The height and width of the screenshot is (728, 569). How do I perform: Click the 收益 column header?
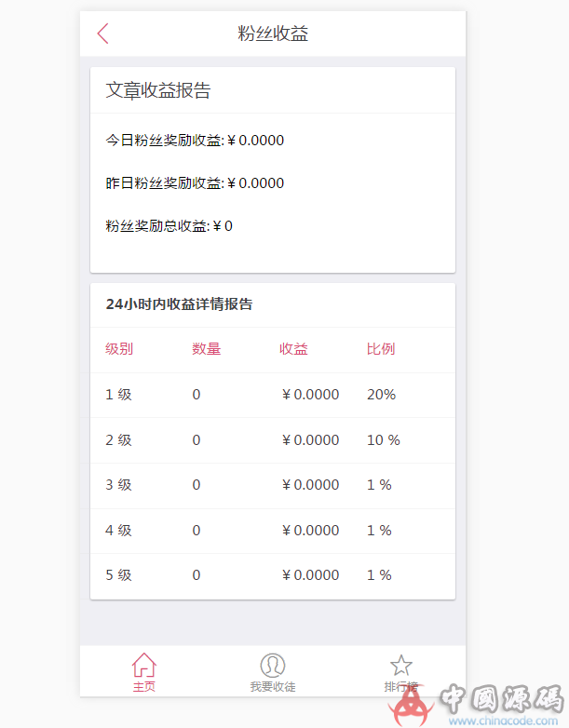(x=293, y=349)
